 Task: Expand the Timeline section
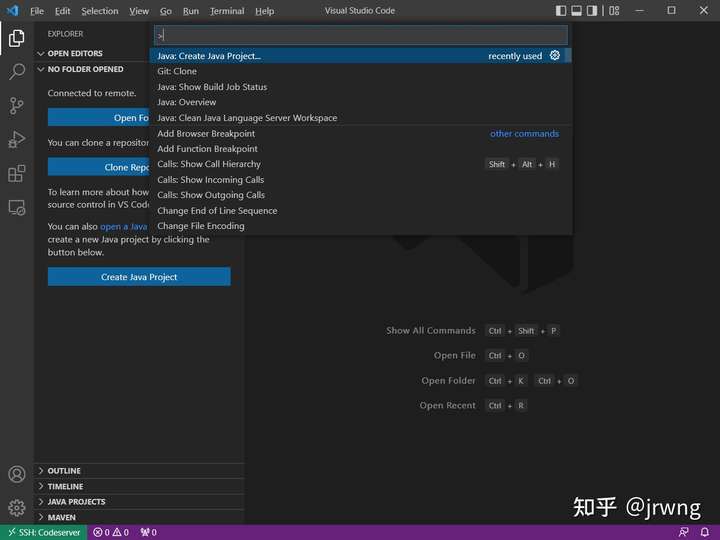139,486
